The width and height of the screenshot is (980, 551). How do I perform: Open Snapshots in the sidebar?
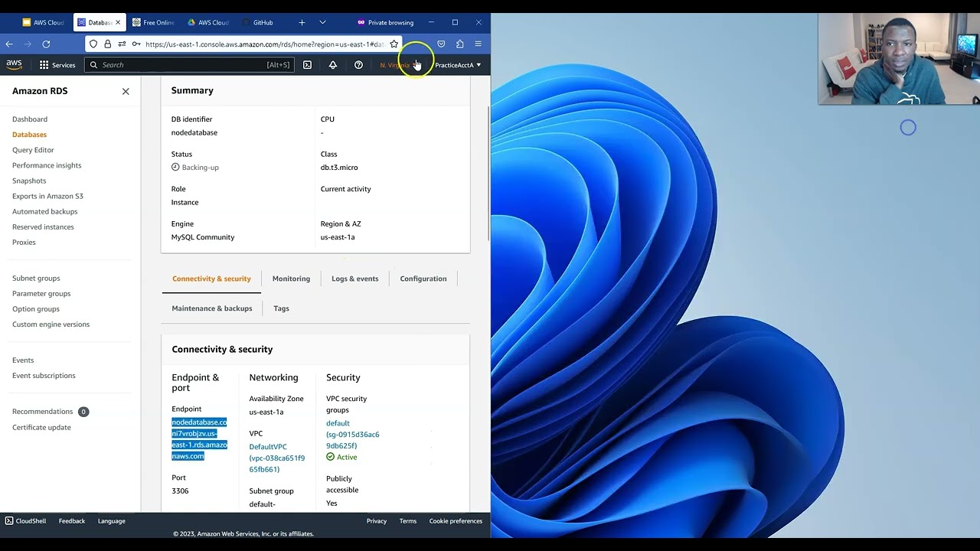click(x=29, y=181)
